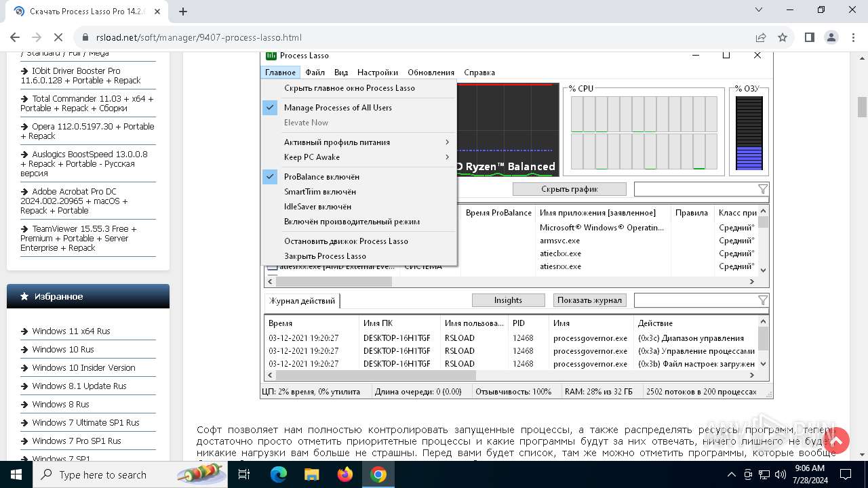Open the Файл menu
The image size is (868, 488).
tap(315, 73)
